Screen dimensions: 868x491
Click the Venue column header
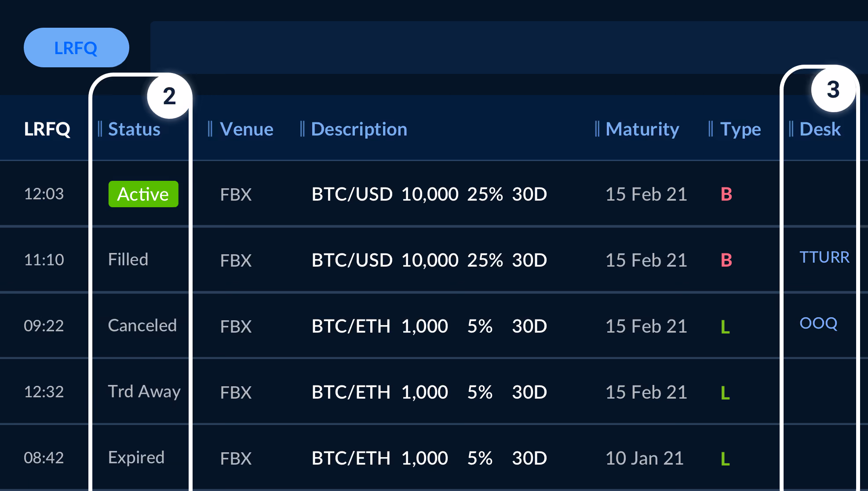246,129
